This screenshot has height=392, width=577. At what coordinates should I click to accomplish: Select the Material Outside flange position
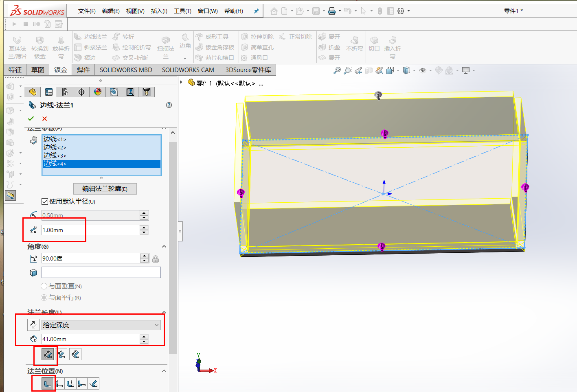(x=59, y=383)
